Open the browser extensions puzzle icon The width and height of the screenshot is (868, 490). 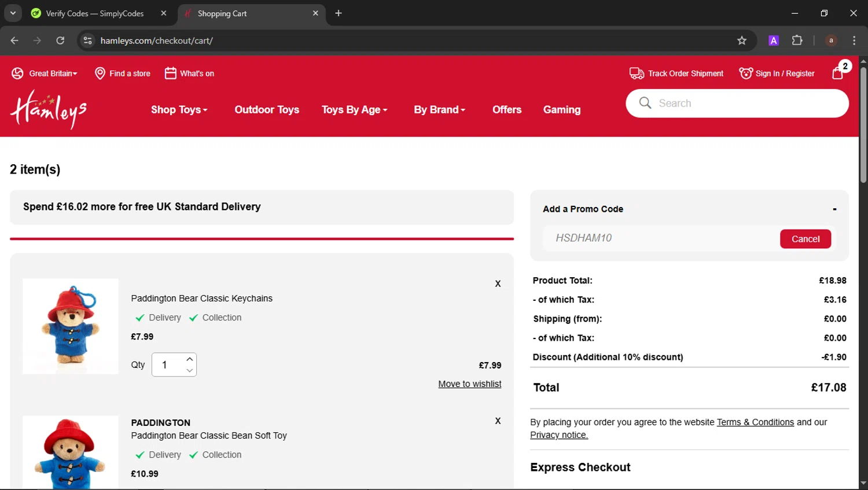(x=797, y=40)
